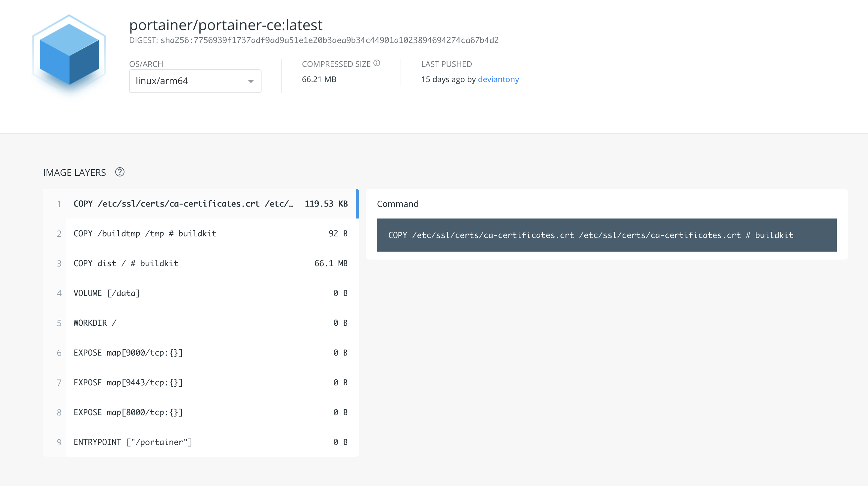Select the EXPOSE 8000/tcp layer
The image size is (868, 486).
tap(128, 412)
